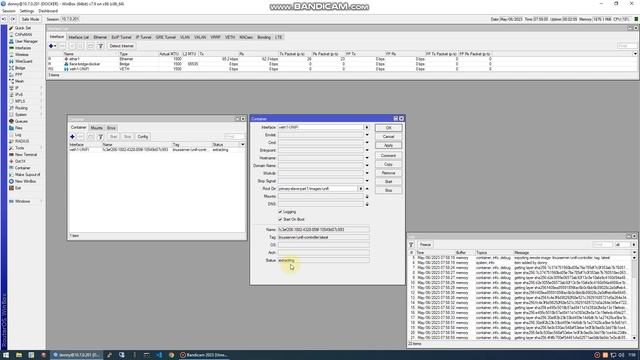This screenshot has height=360, width=640.
Task: Open the Session menu
Action: tap(9, 11)
